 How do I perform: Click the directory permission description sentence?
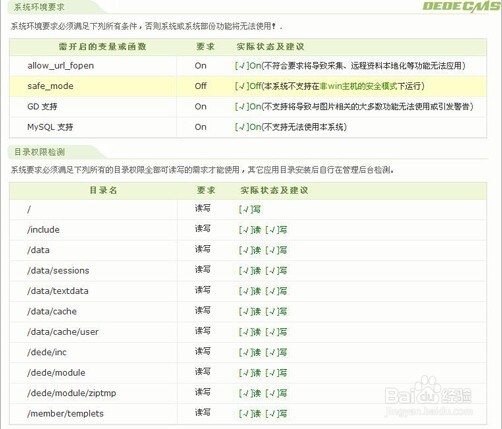pos(202,170)
